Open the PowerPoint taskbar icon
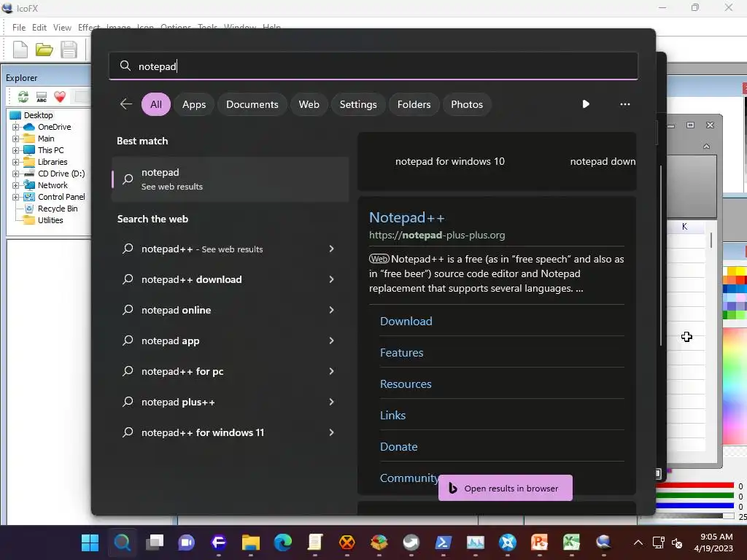 539,542
